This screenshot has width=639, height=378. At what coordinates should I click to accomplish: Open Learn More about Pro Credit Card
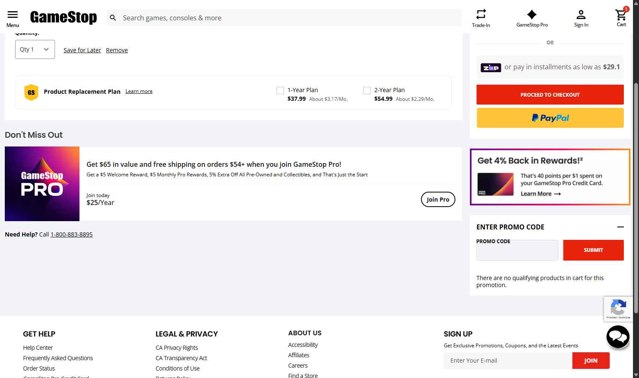coord(540,194)
